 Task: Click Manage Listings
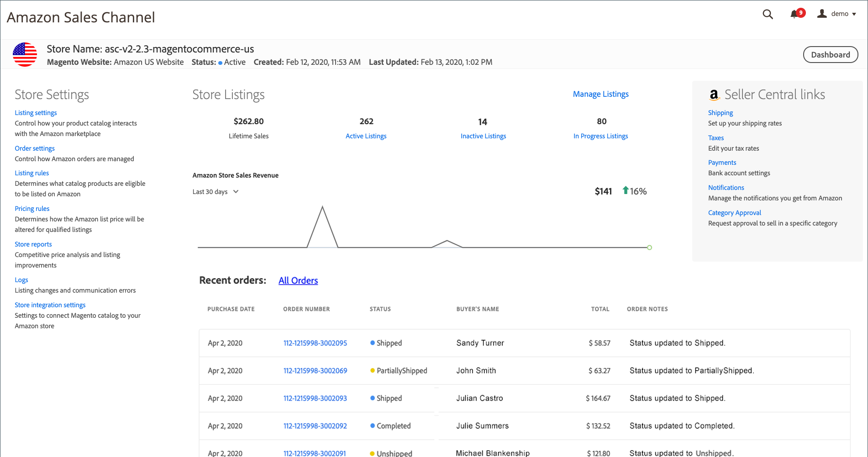click(600, 94)
